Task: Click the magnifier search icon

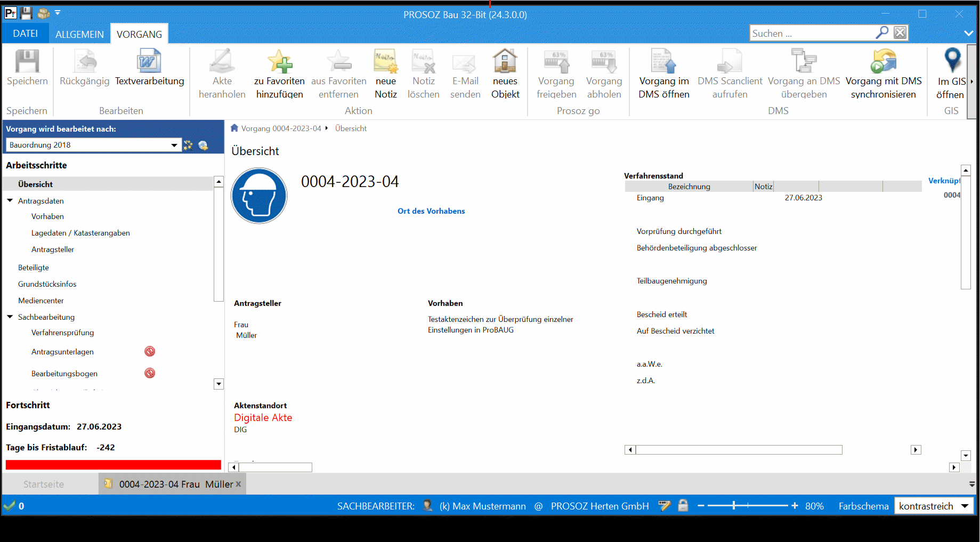Action: 882,33
